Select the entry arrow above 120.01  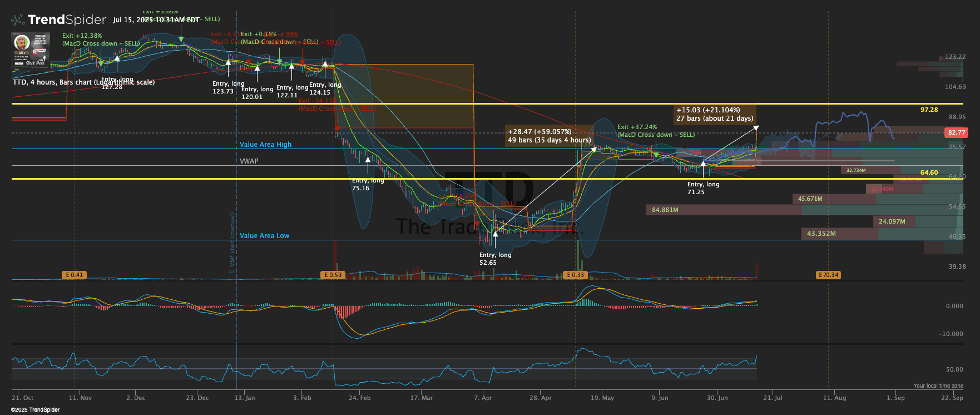pyautogui.click(x=257, y=67)
